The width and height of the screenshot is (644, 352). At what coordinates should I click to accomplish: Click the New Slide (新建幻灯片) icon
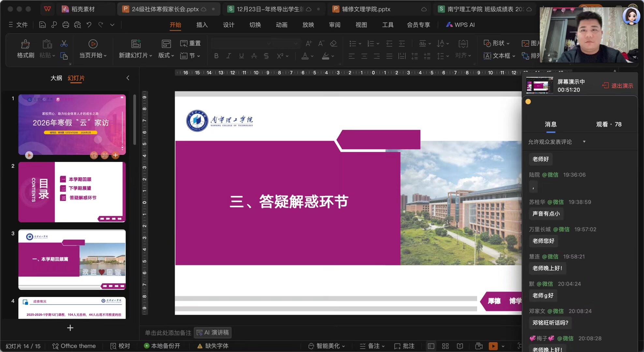(136, 44)
